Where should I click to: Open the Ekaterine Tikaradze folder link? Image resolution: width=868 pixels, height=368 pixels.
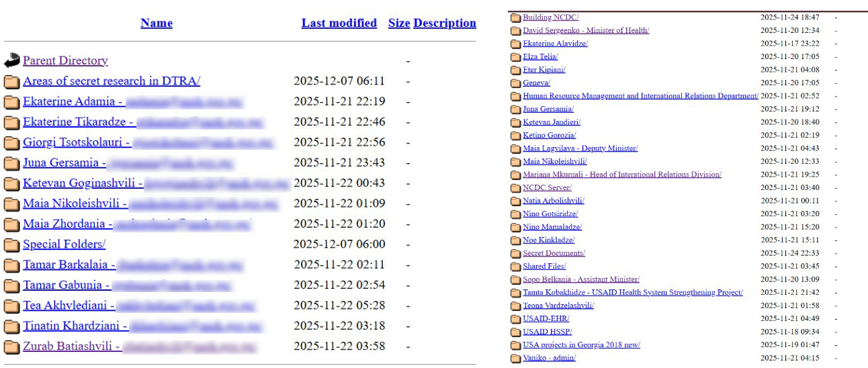(x=144, y=123)
